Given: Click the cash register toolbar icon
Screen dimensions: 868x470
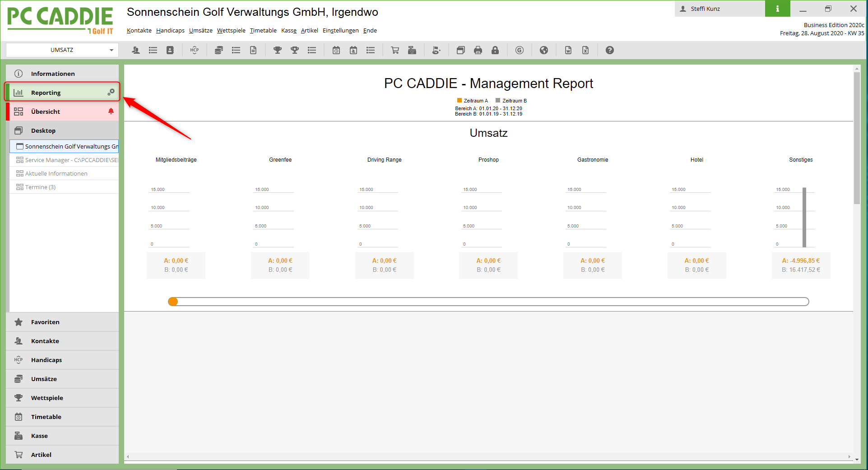Looking at the screenshot, I should 412,50.
